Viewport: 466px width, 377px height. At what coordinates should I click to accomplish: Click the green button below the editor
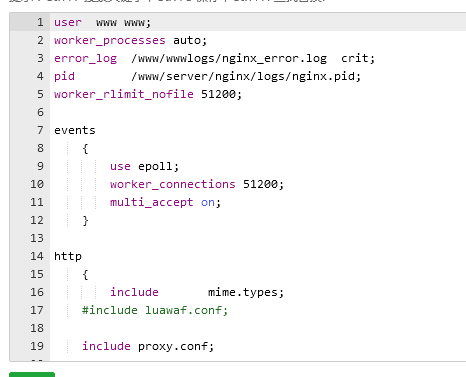[x=32, y=374]
